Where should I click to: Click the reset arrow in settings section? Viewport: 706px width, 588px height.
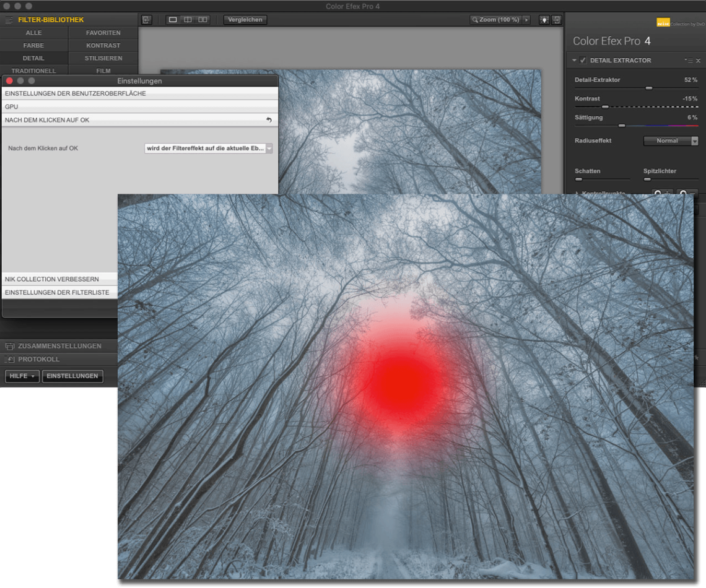269,120
